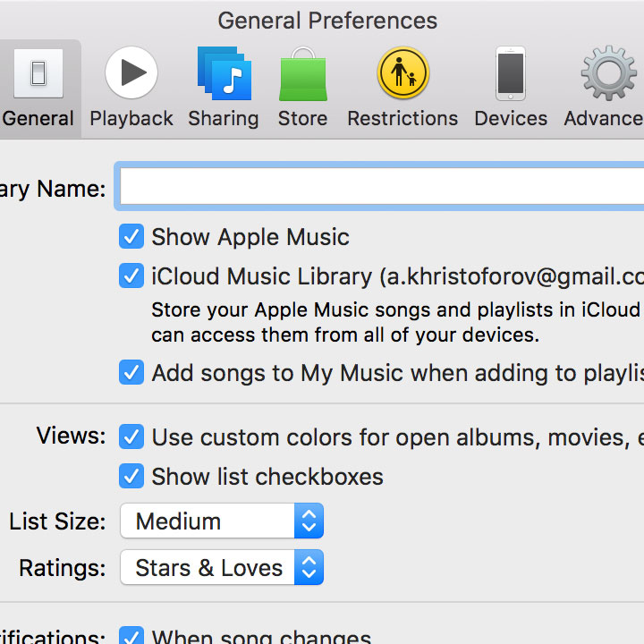Switch to the Playback tab label

(x=131, y=118)
